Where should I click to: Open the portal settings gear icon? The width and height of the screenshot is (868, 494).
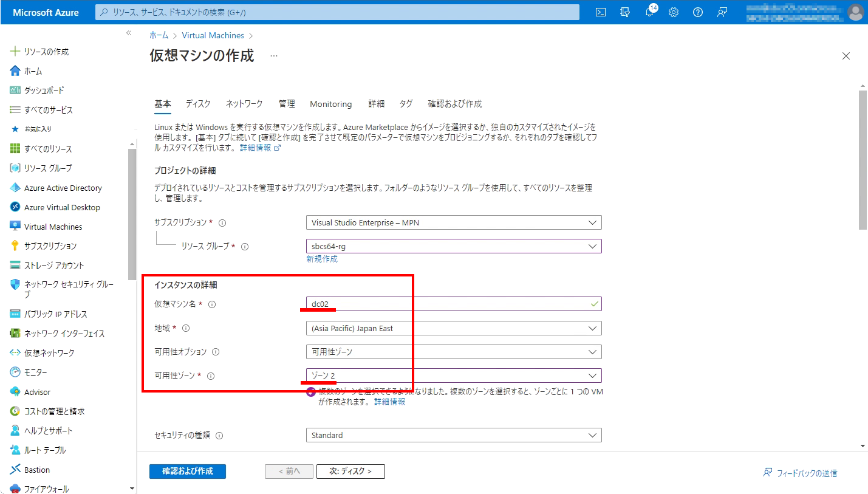tap(674, 12)
